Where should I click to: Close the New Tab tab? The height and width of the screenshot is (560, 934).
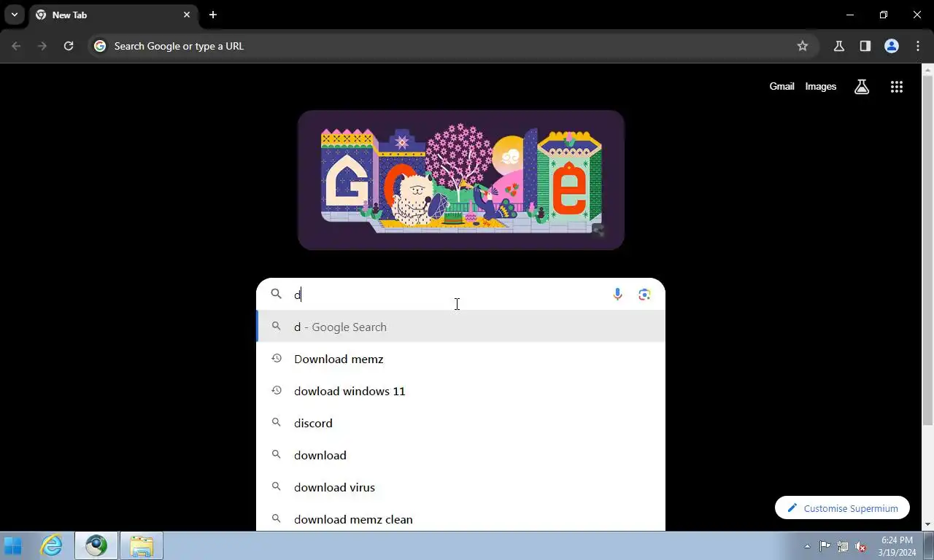click(187, 15)
